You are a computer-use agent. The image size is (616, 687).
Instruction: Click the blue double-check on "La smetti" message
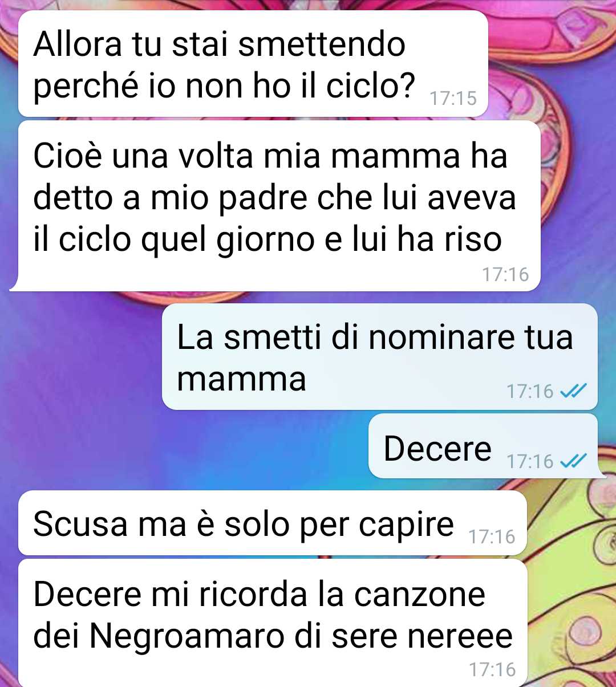(x=573, y=391)
